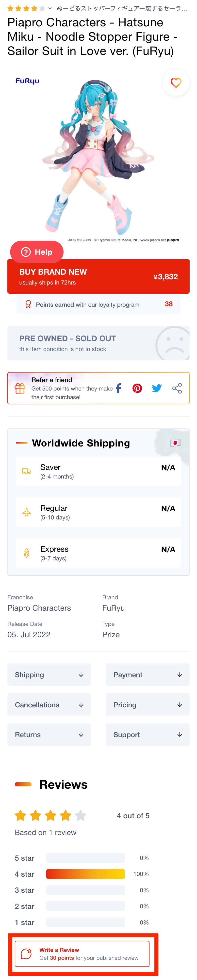The image size is (197, 980).
Task: Click the gift box referral icon
Action: click(20, 388)
